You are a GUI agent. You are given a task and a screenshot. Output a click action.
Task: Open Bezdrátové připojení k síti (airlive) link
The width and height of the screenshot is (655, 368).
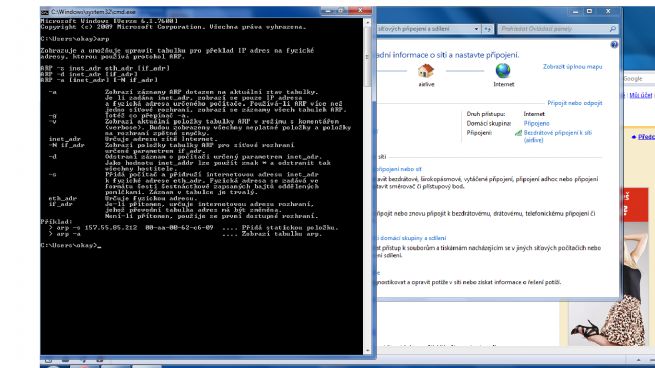point(558,136)
